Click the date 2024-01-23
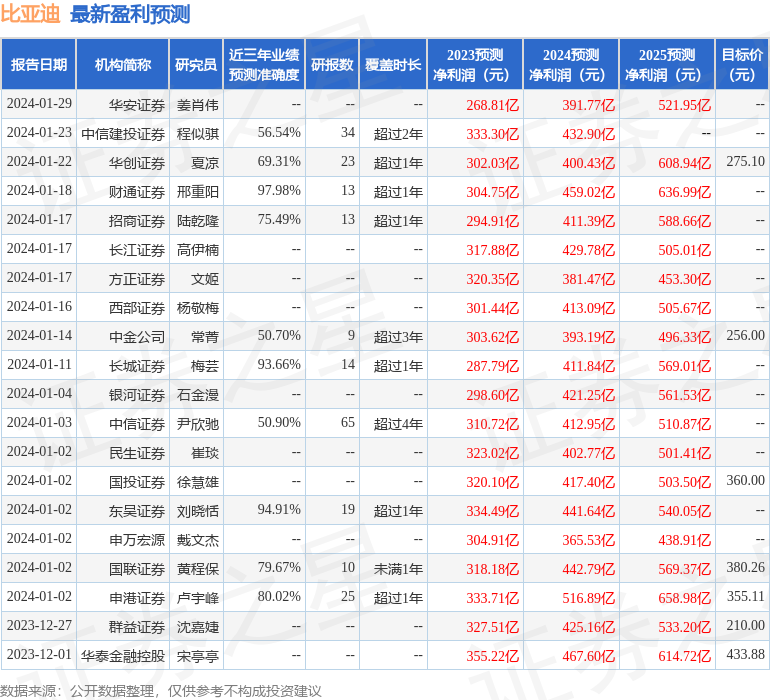This screenshot has height=700, width=770. pos(39,132)
